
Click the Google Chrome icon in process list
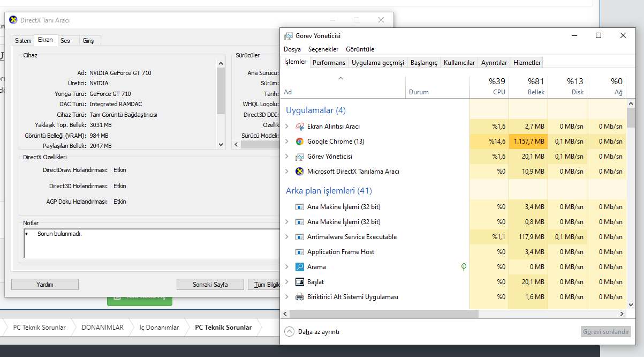(300, 142)
